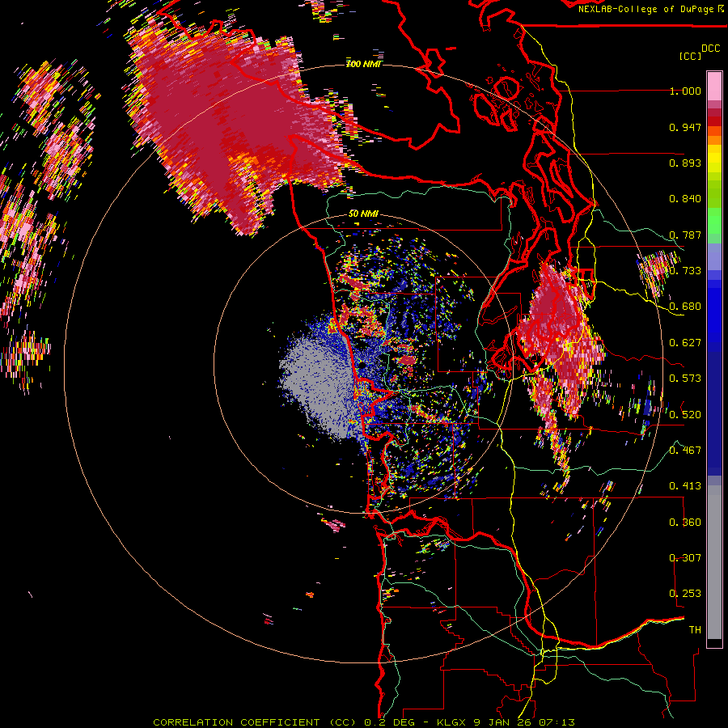Viewport: 728px width, 728px height.
Task: Click the 0.253 legend value
Action: (x=685, y=594)
